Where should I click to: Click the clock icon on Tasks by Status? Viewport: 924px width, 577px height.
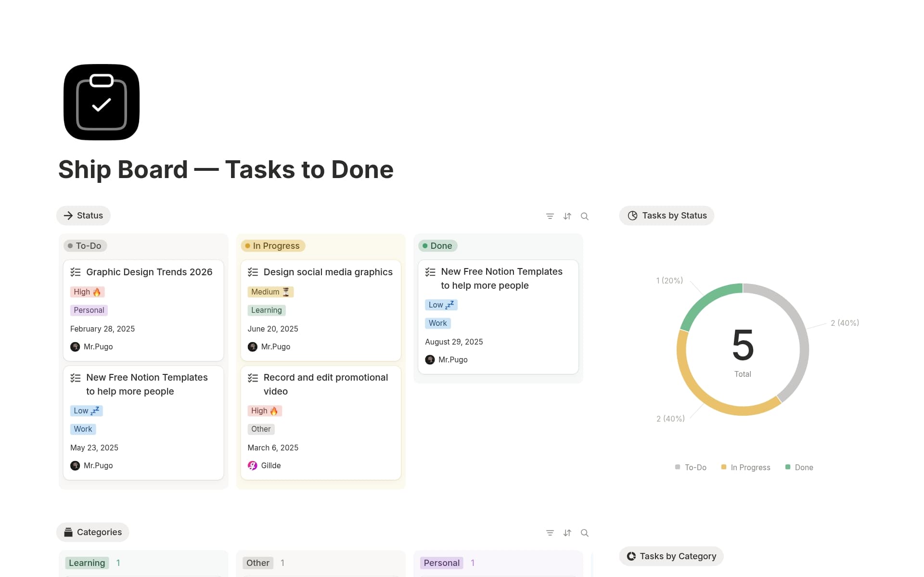coord(632,215)
